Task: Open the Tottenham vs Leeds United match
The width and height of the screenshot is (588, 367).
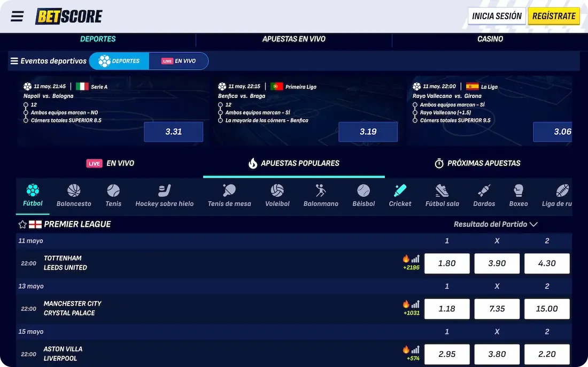Action: (65, 263)
